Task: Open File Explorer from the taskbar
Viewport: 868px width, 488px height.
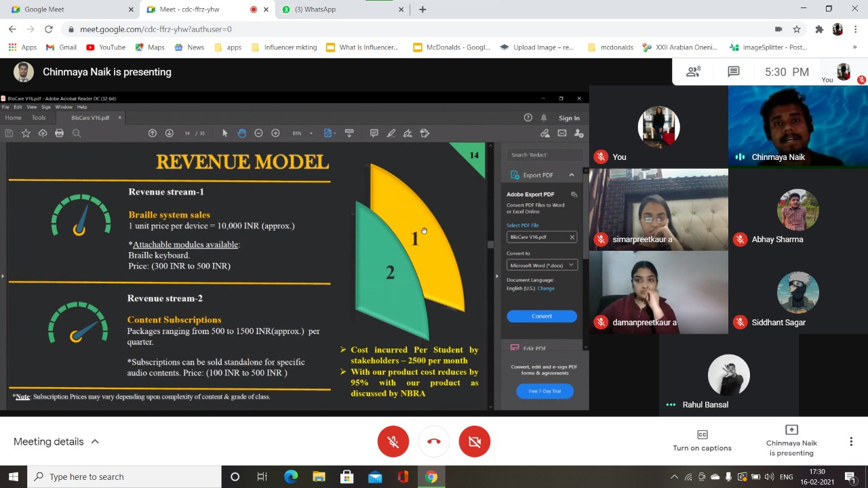Action: pos(319,476)
